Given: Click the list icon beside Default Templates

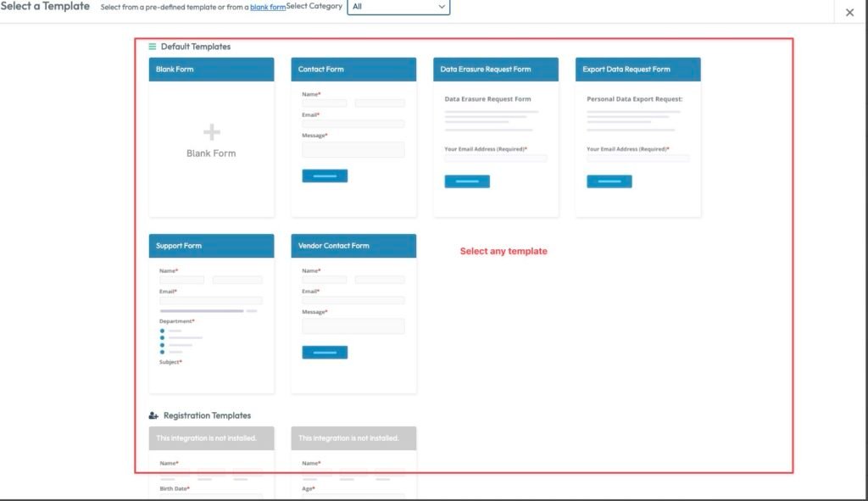Looking at the screenshot, I should pyautogui.click(x=153, y=47).
